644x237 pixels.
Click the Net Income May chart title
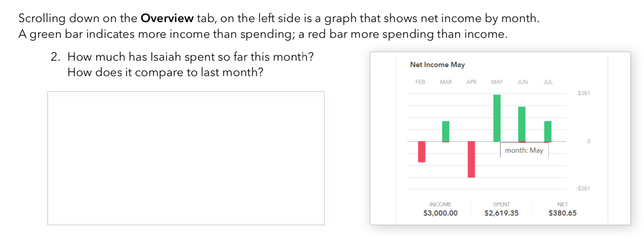pos(437,65)
